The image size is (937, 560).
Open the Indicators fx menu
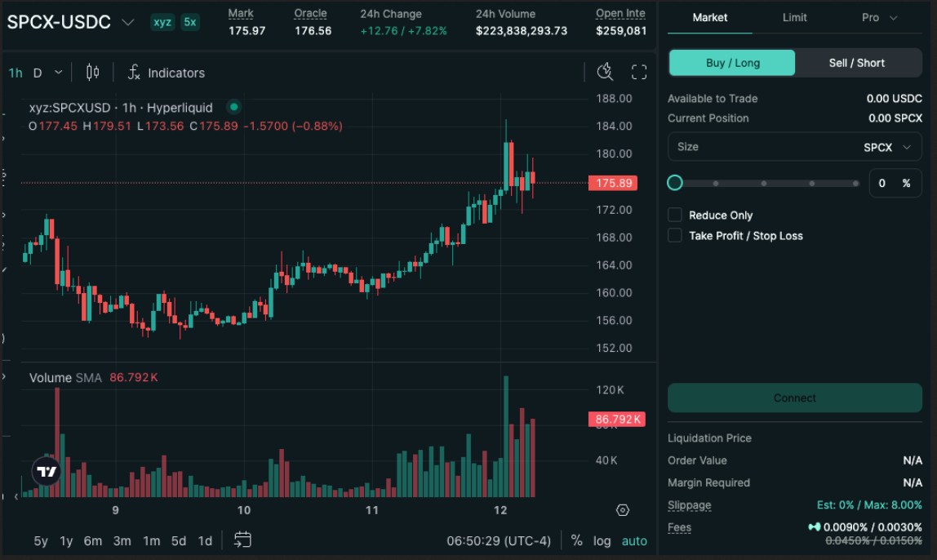click(167, 73)
